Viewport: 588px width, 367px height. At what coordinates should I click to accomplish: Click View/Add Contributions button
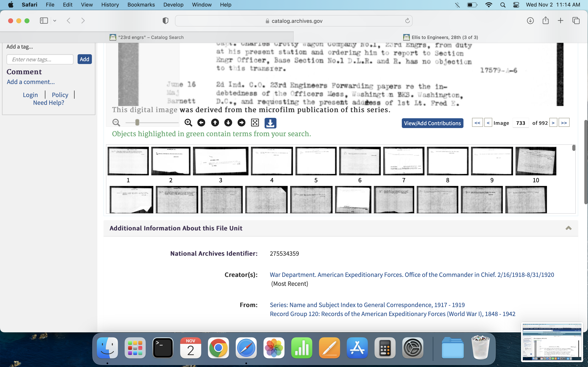432,123
